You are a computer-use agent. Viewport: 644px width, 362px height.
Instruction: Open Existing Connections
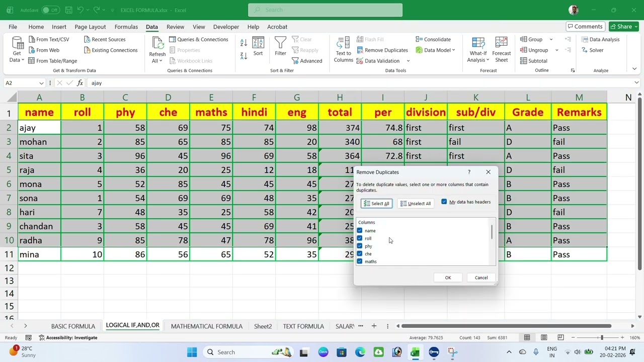[111, 50]
